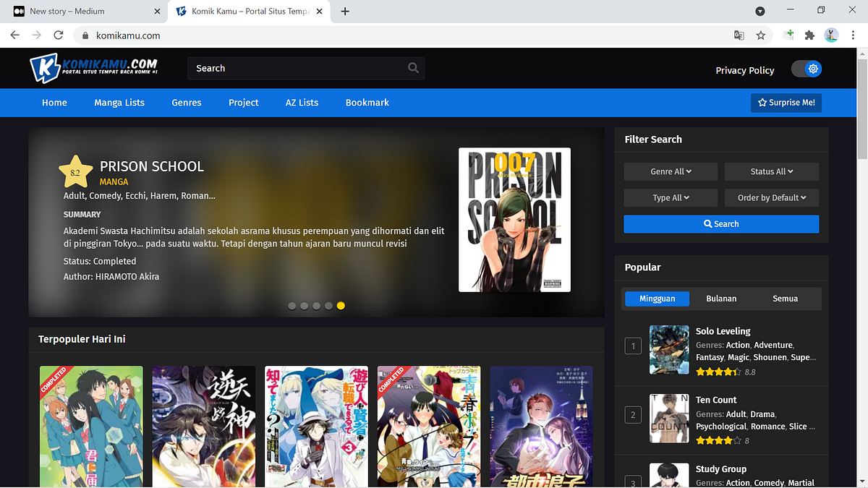Expand the Type All dropdown
The image size is (868, 488).
671,197
